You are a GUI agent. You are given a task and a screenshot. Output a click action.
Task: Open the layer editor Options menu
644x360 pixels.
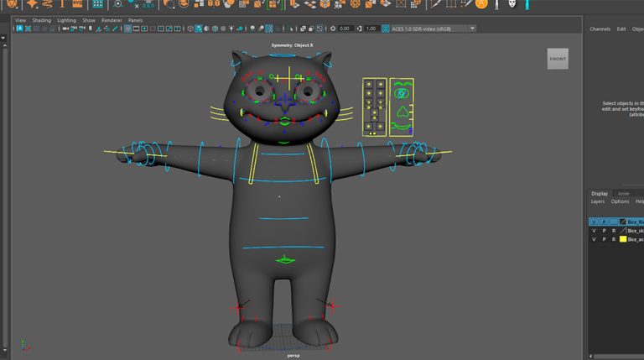click(x=620, y=201)
